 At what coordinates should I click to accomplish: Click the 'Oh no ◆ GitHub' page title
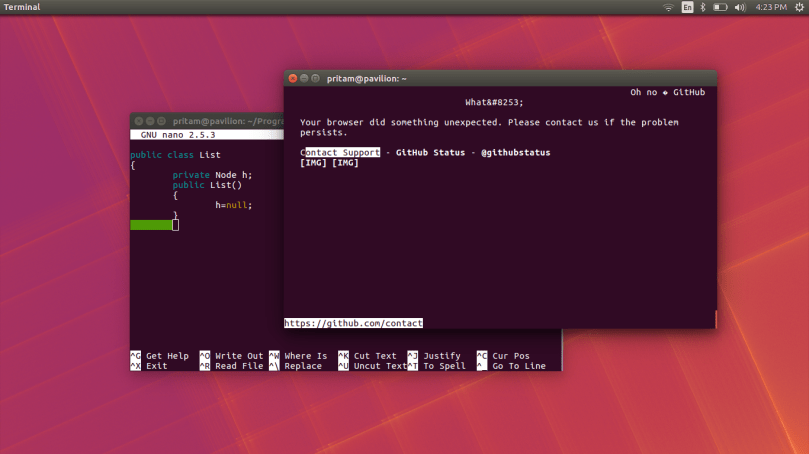tap(667, 92)
